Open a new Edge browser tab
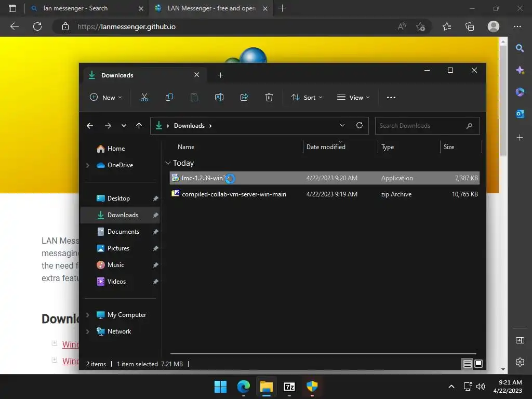532x399 pixels. click(x=282, y=8)
